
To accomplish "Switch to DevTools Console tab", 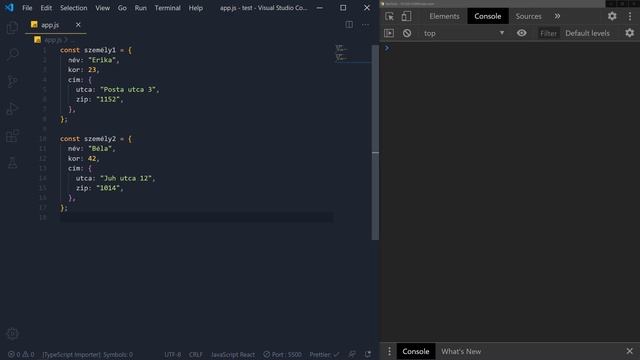I will (x=487, y=16).
